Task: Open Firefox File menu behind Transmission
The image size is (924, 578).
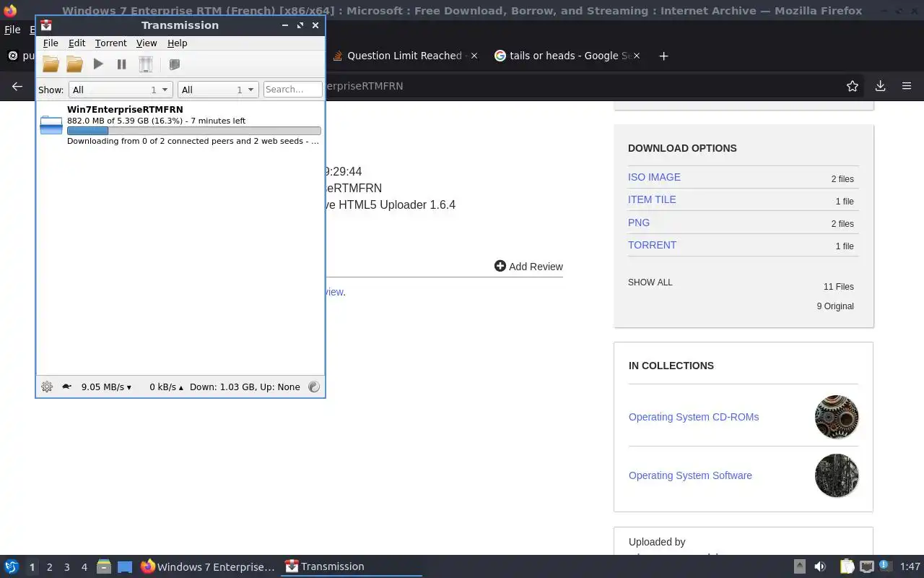Action: point(12,30)
